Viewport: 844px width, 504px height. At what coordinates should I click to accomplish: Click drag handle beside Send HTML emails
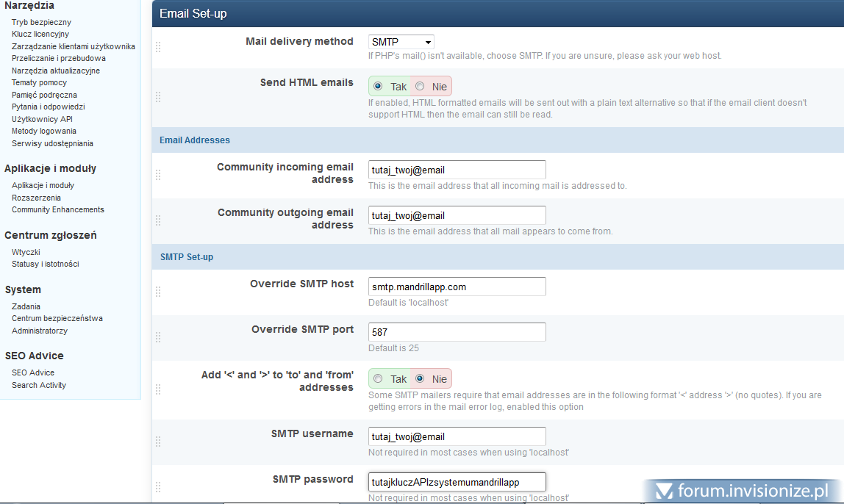(157, 97)
